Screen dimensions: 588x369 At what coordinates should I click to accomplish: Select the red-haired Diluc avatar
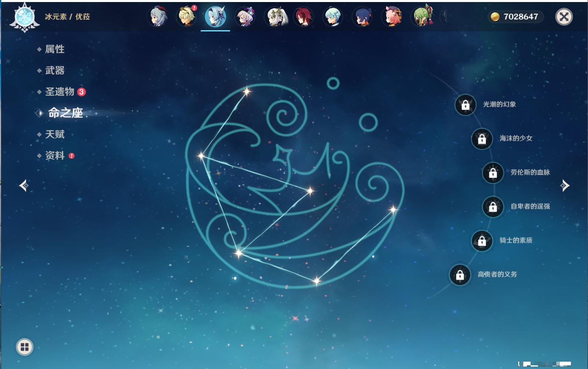point(304,17)
